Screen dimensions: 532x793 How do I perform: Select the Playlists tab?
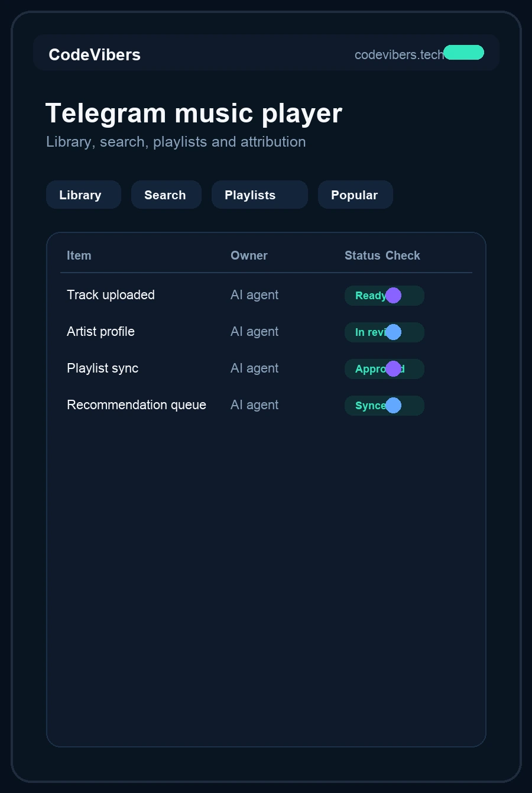pos(259,195)
